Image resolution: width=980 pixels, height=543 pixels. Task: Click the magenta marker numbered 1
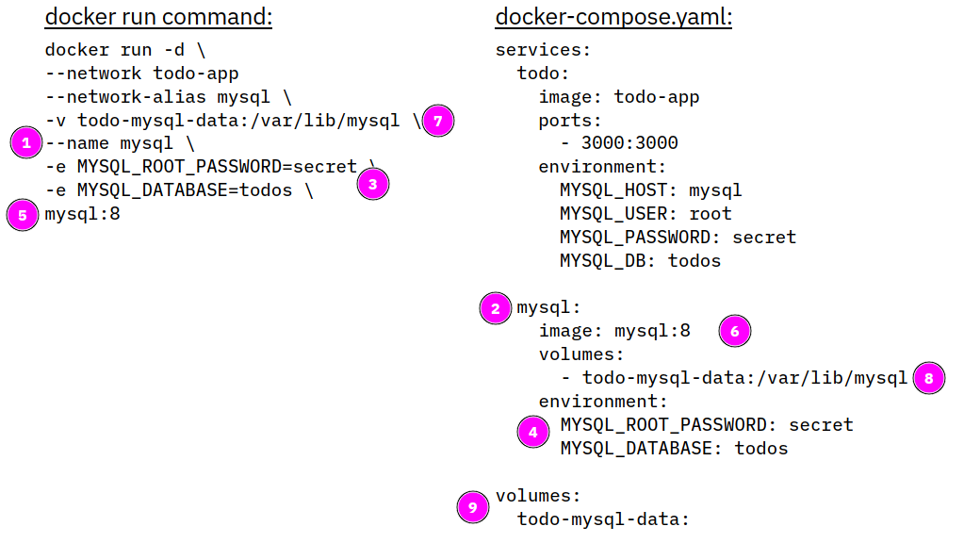[26, 143]
